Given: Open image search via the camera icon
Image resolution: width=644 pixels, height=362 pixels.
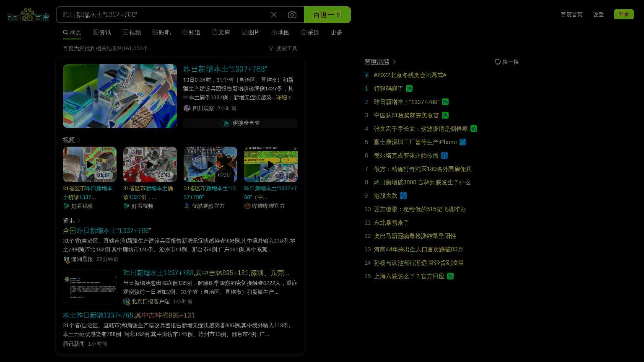Looking at the screenshot, I should click(x=292, y=15).
